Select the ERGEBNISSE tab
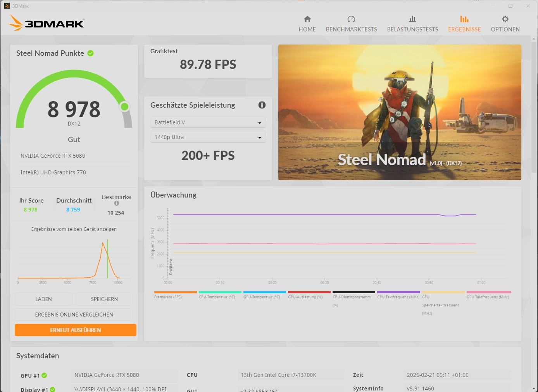This screenshot has height=392, width=538. [x=464, y=24]
